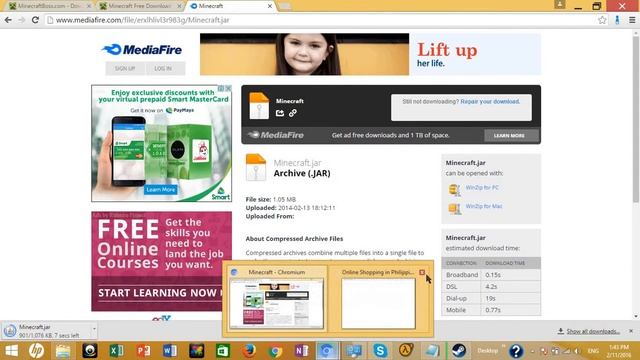Click the Repair your download link
640x360 pixels.
[x=490, y=102]
